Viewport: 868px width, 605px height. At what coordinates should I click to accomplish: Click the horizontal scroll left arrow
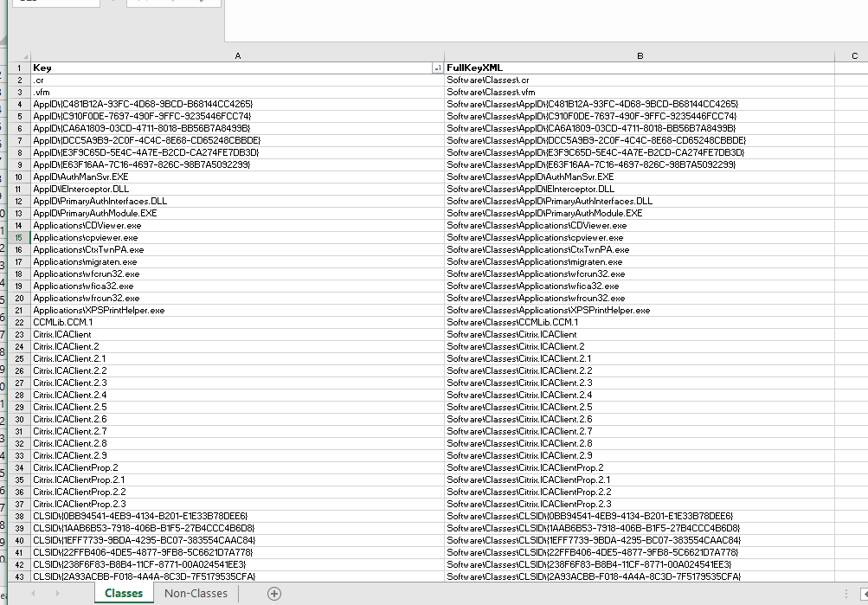click(865, 594)
